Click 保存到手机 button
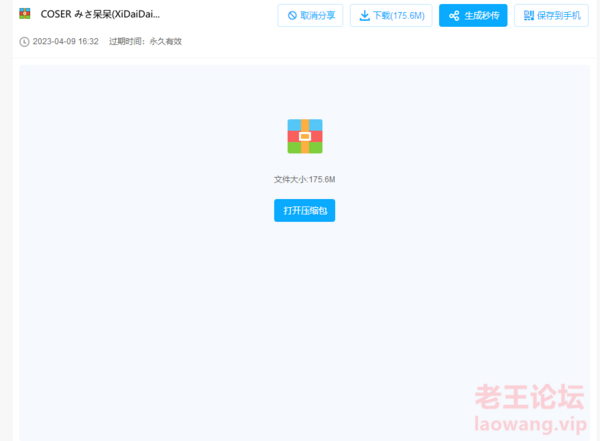 pos(551,16)
